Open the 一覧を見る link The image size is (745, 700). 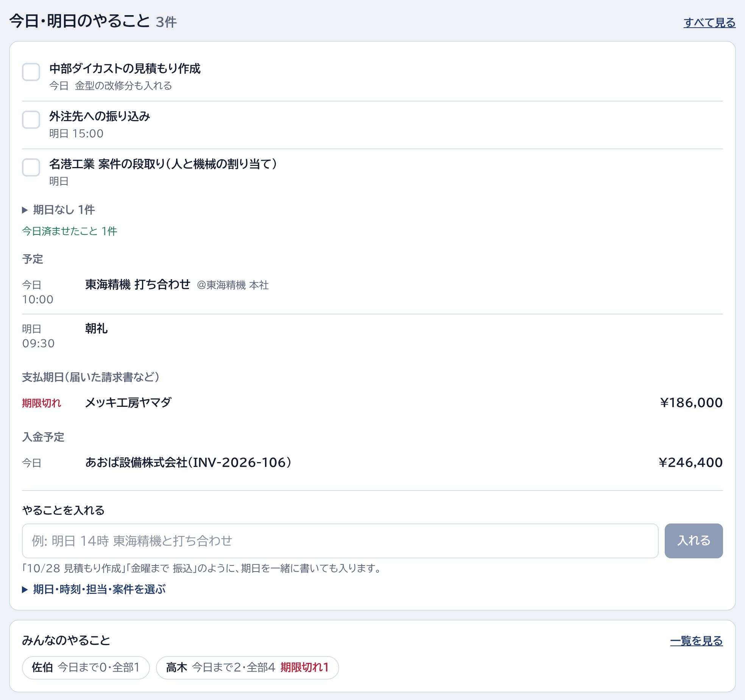(x=697, y=641)
